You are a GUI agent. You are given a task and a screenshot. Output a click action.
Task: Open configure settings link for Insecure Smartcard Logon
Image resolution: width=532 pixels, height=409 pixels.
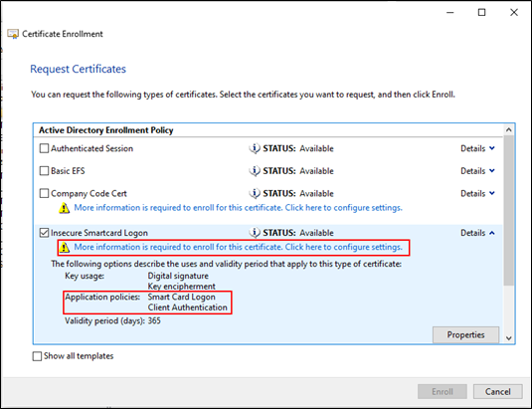pyautogui.click(x=239, y=247)
